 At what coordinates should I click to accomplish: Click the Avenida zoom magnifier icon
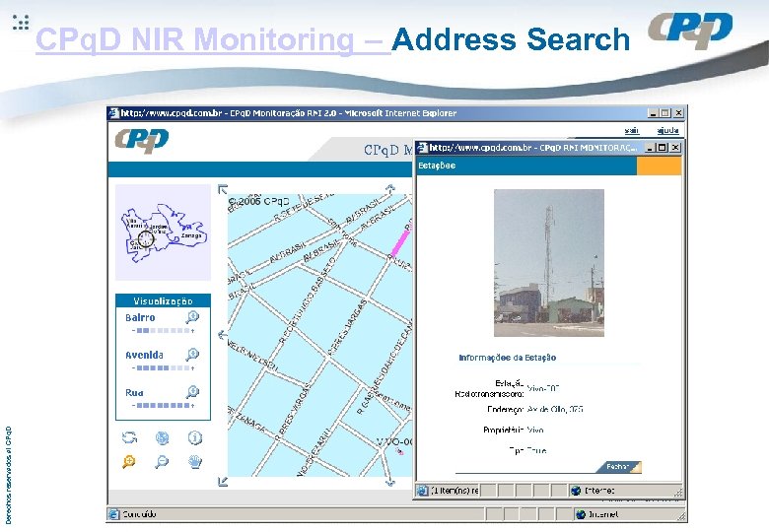[x=192, y=355]
